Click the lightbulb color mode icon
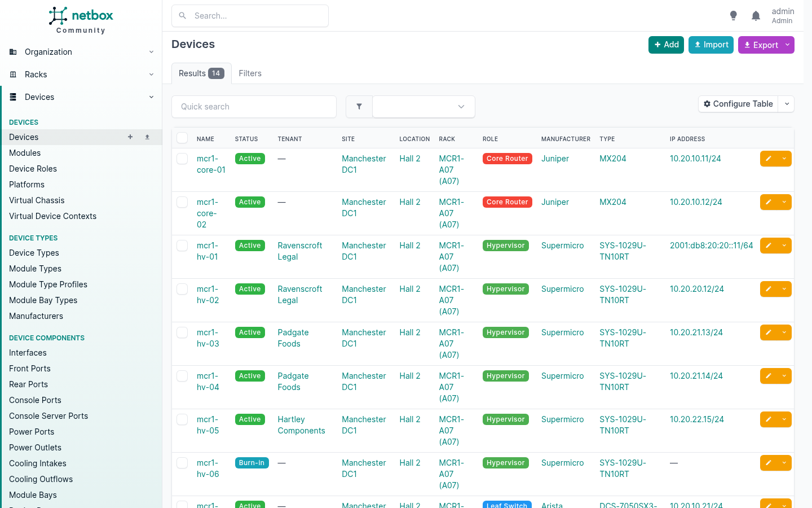This screenshot has height=508, width=812. coord(733,16)
